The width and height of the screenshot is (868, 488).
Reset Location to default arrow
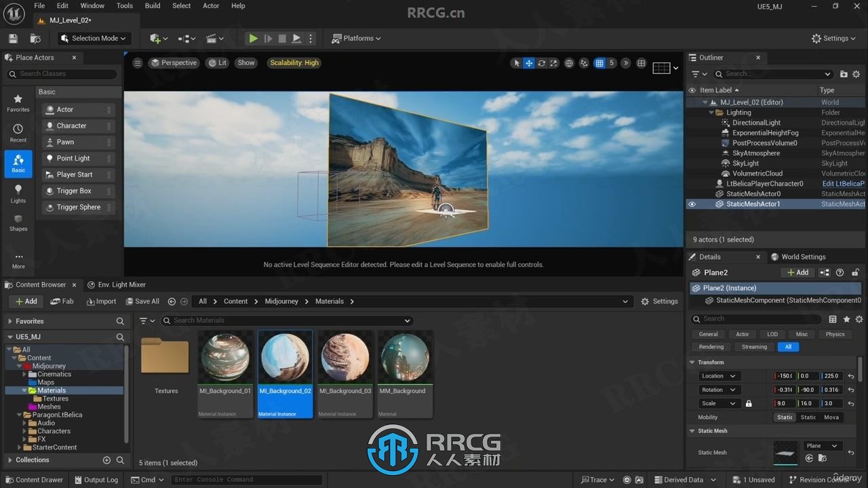pyautogui.click(x=851, y=376)
